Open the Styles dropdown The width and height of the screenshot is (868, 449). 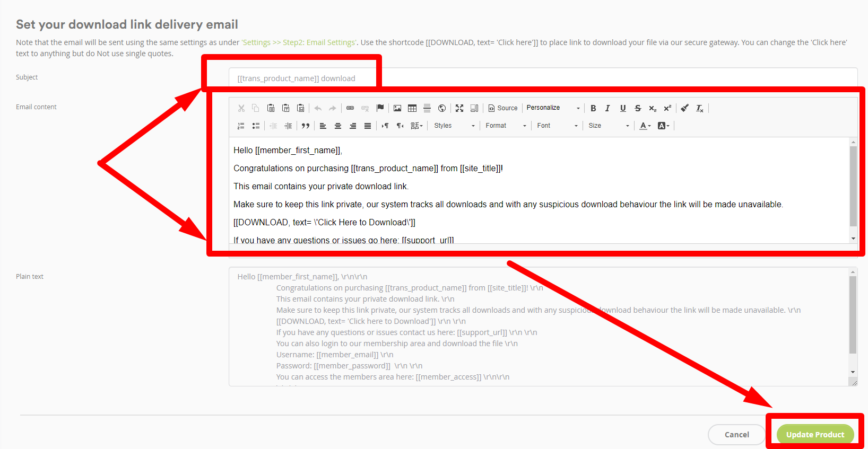454,126
